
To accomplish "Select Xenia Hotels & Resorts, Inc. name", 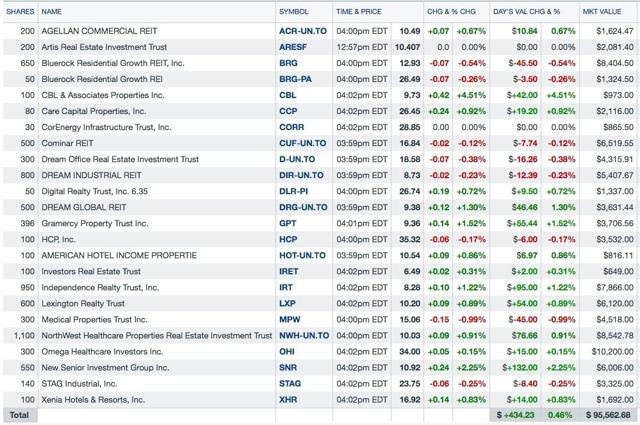I will (x=93, y=400).
